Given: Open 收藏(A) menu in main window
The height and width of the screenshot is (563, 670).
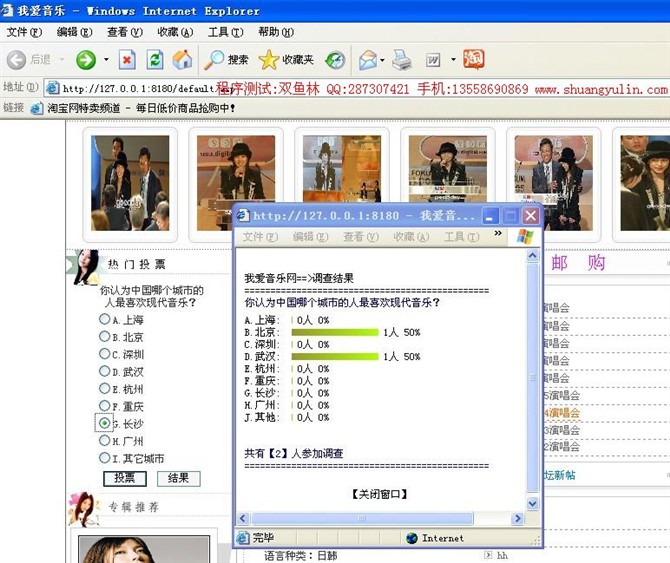Looking at the screenshot, I should point(175,32).
